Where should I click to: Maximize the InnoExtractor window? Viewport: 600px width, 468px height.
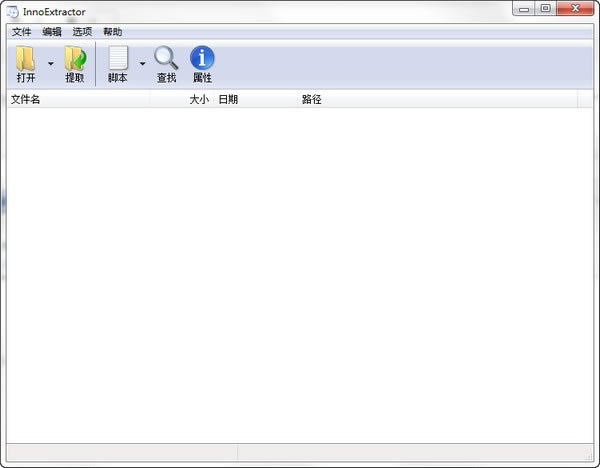(x=546, y=8)
